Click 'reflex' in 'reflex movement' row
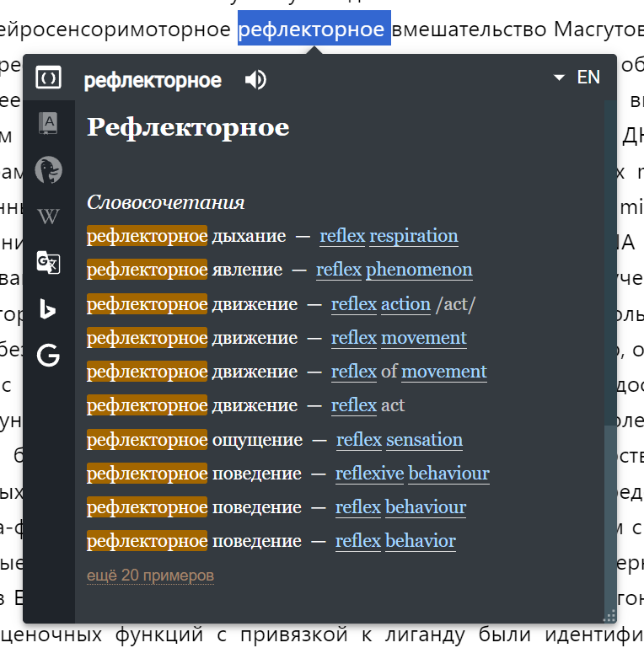This screenshot has width=644, height=648. 354,338
